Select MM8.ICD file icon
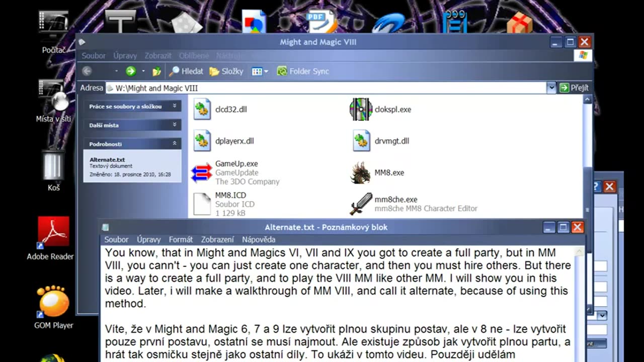The image size is (644, 362). click(x=202, y=204)
